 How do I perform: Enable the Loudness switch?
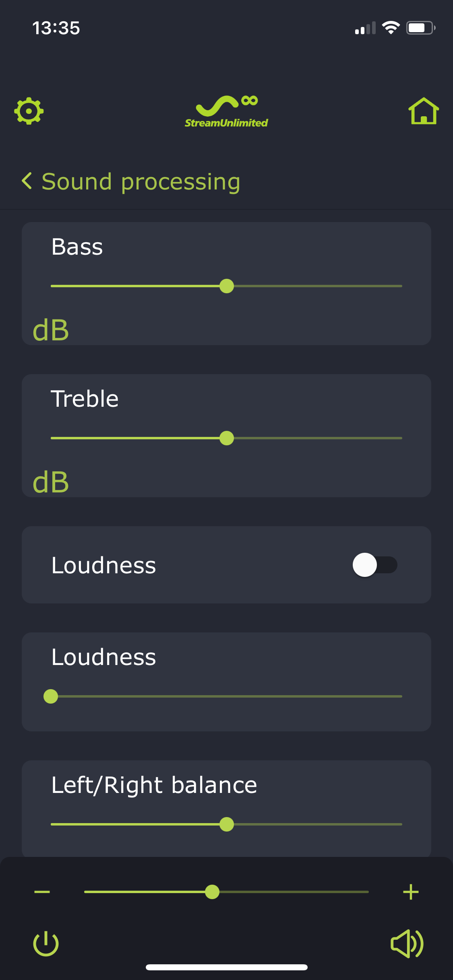click(374, 565)
